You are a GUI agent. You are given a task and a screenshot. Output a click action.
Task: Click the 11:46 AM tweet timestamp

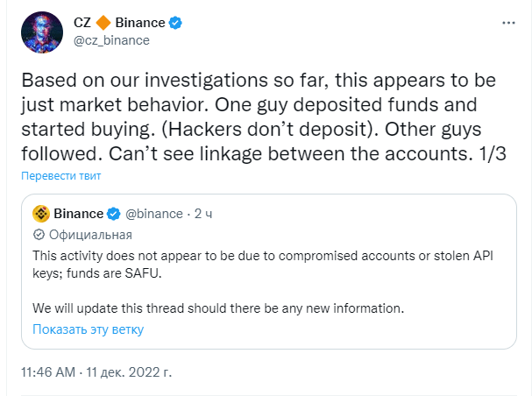(48, 371)
